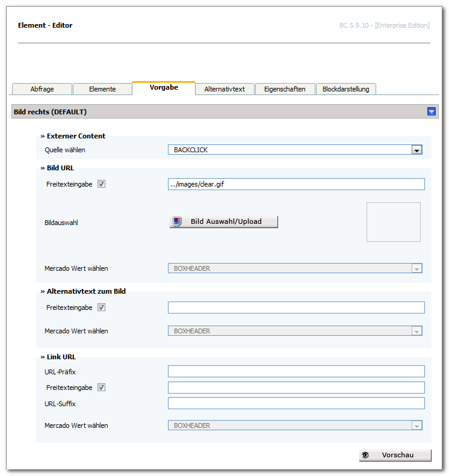Screen dimensions: 449x476
Task: Collapse the Bild rechts (DEFAULT) section arrow
Action: click(x=431, y=111)
